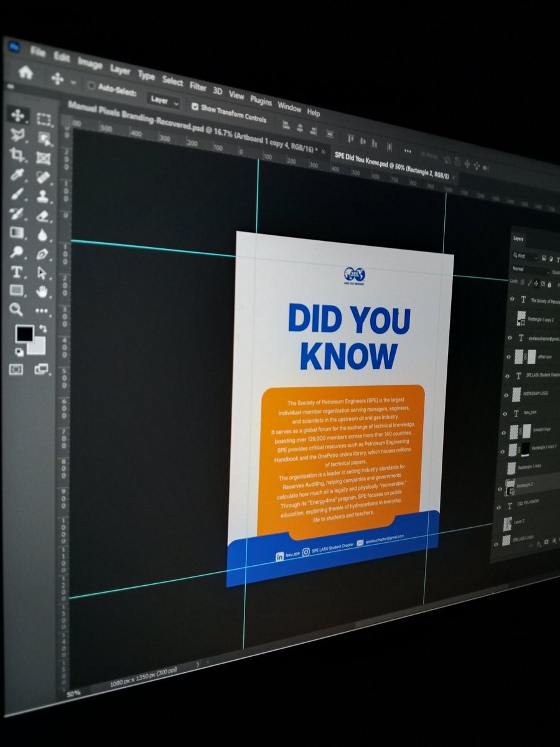Select the Horizontal Type tool
The height and width of the screenshot is (747, 560).
(17, 272)
